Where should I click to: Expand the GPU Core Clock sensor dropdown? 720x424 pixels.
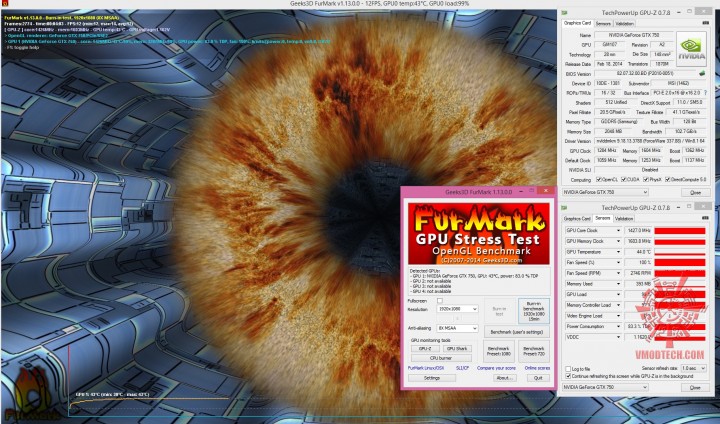(618, 231)
